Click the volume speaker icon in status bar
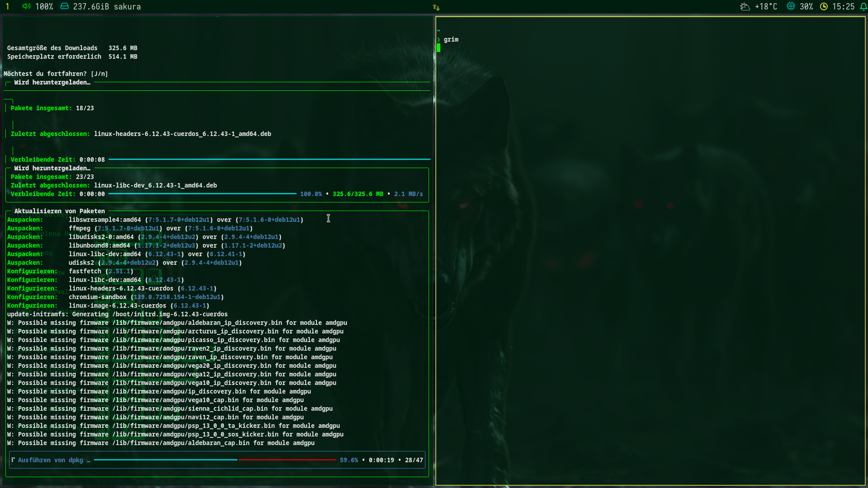 click(26, 6)
